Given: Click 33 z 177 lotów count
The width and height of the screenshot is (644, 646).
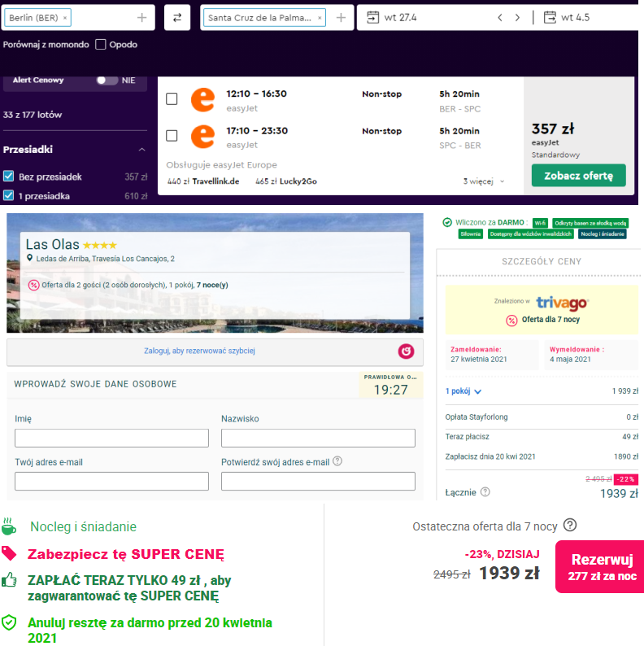Looking at the screenshot, I should pyautogui.click(x=33, y=115).
